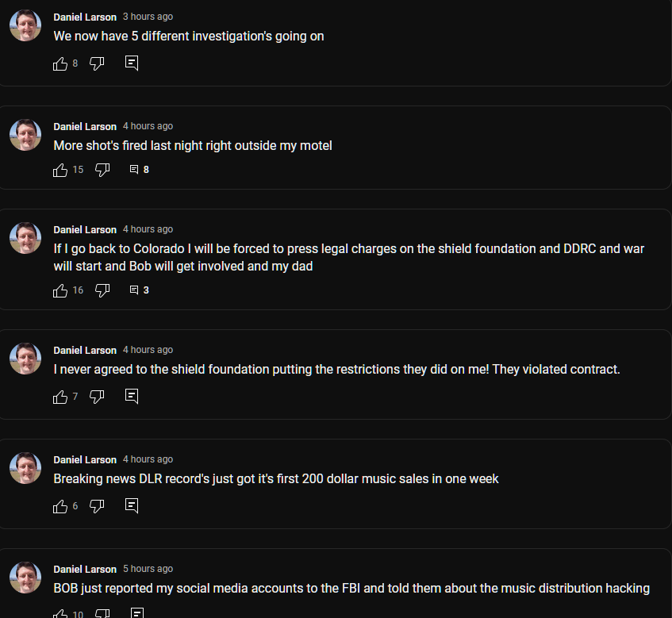Dislike the 'More shot's fired' post
This screenshot has height=618, width=672.
click(102, 170)
